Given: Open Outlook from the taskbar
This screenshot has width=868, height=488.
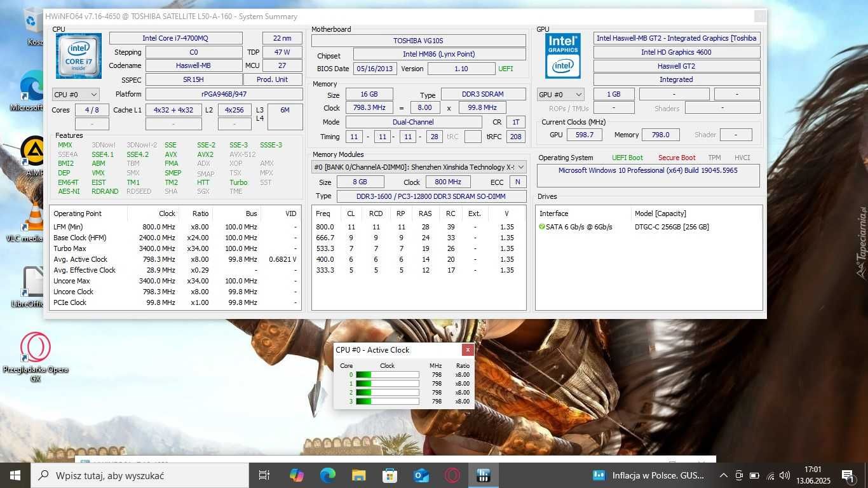Looking at the screenshot, I should click(x=421, y=475).
